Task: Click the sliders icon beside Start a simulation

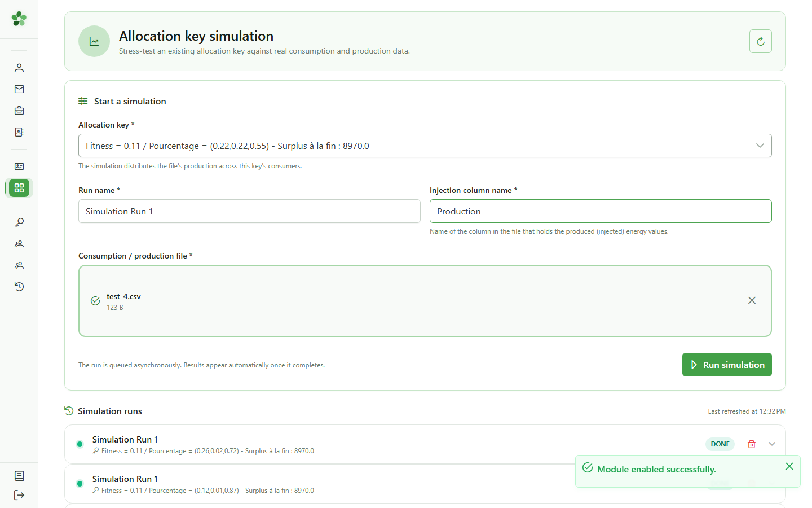Action: click(x=83, y=101)
